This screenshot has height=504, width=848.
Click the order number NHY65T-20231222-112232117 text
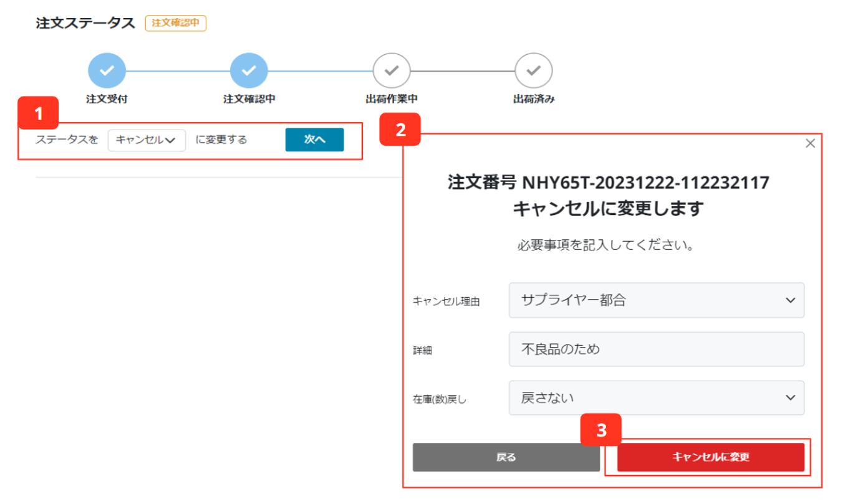click(645, 183)
